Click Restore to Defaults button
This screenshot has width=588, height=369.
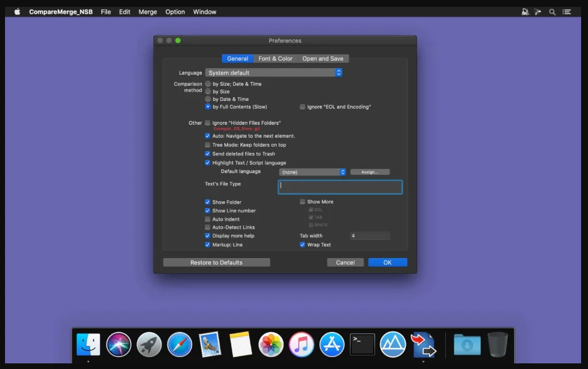(x=217, y=262)
